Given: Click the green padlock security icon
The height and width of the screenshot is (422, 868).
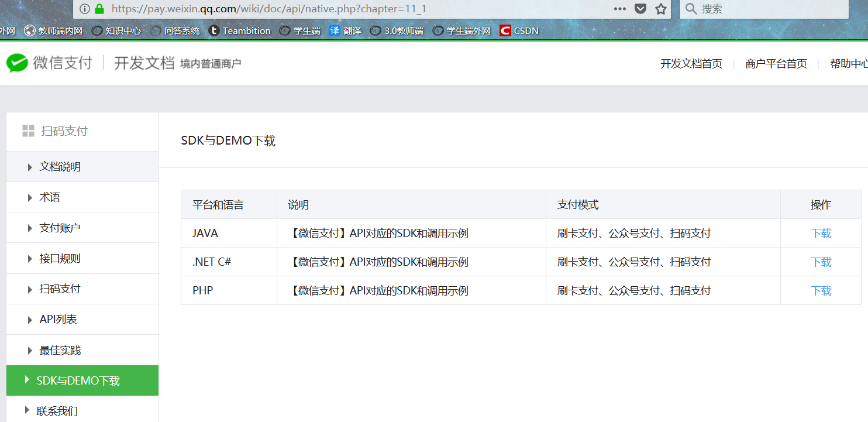Looking at the screenshot, I should [x=99, y=8].
